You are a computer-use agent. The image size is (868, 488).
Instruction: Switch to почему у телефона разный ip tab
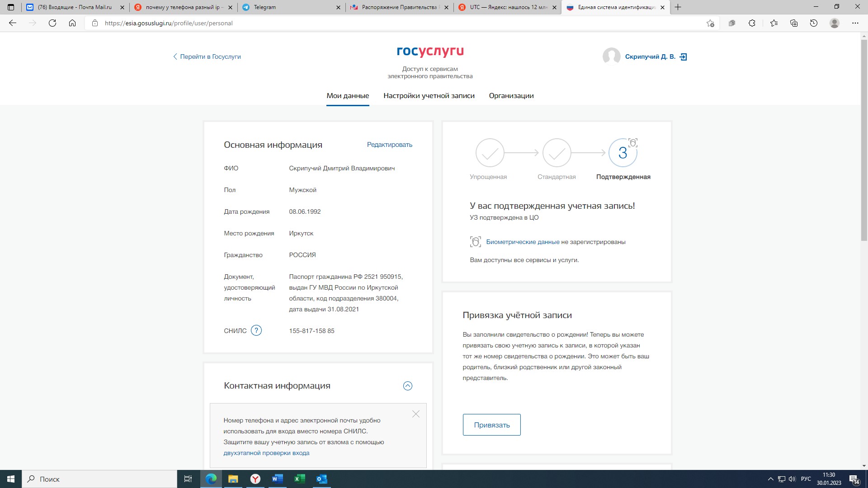point(183,7)
